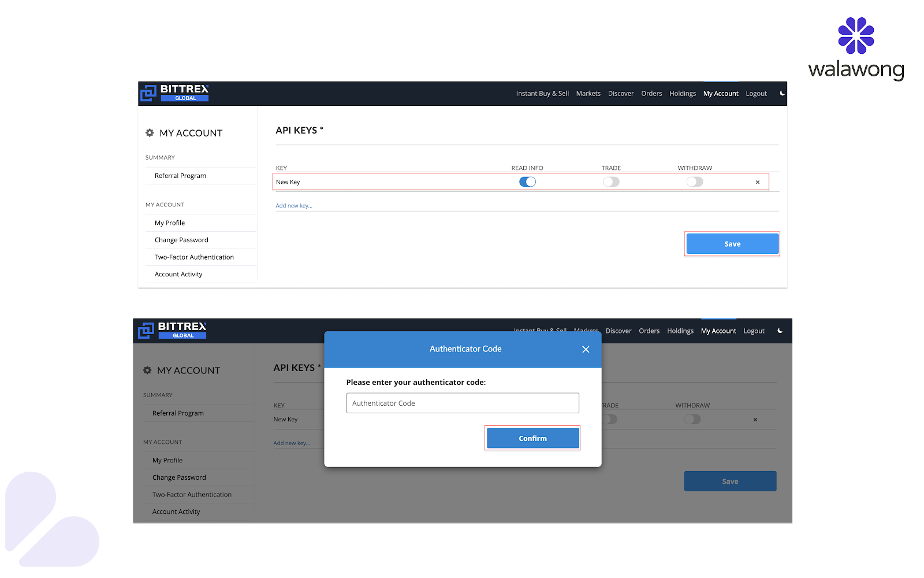Enable the Withdraw toggle on the upper page
Viewport: 924px width, 578px height.
point(695,181)
